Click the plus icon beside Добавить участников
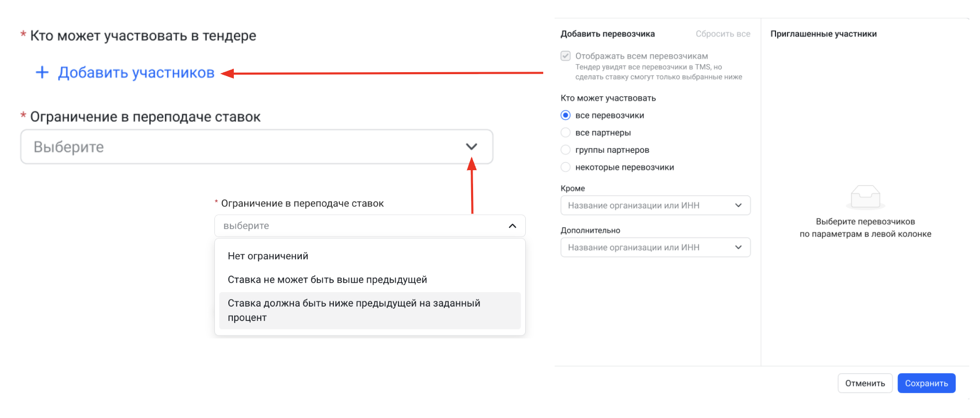The height and width of the screenshot is (418, 980). pos(42,73)
